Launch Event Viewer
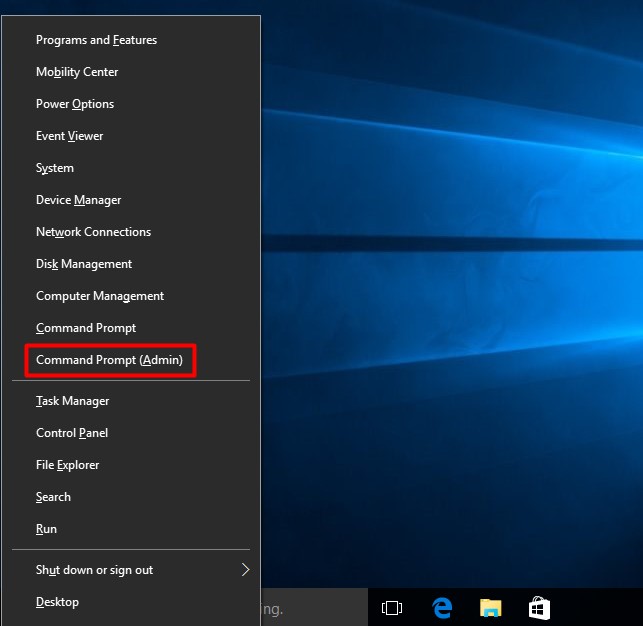 point(70,136)
